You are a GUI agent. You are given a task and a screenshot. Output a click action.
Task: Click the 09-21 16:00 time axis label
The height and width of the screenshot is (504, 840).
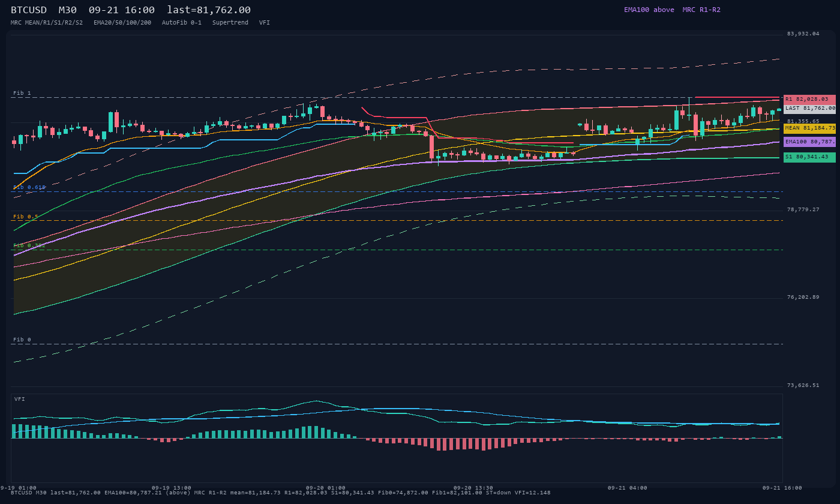[x=782, y=488]
